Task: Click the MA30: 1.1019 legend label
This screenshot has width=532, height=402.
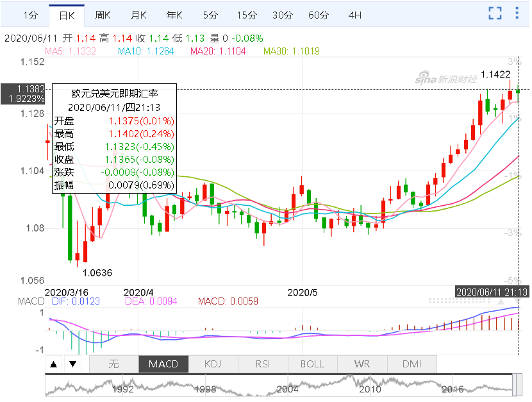Action: tap(292, 51)
